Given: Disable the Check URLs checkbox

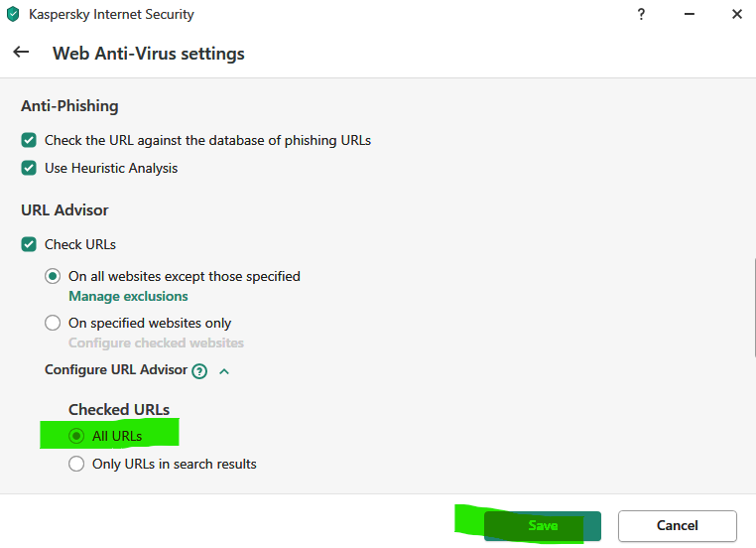Looking at the screenshot, I should click(30, 244).
